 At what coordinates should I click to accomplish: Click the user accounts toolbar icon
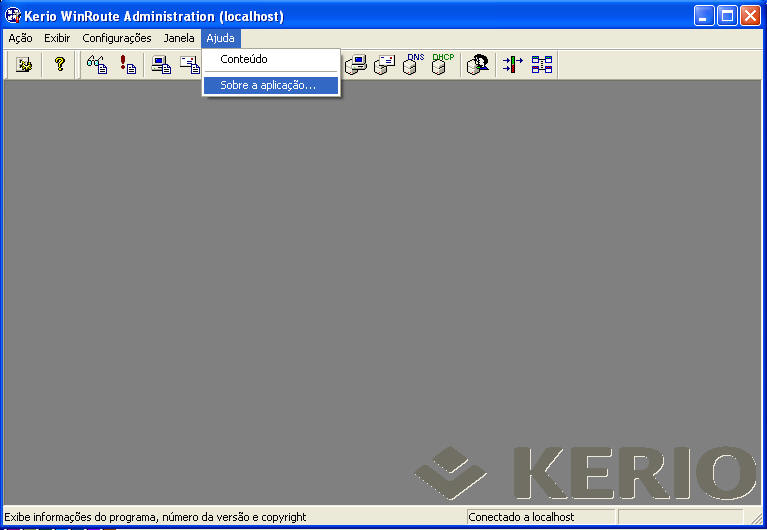coord(478,65)
